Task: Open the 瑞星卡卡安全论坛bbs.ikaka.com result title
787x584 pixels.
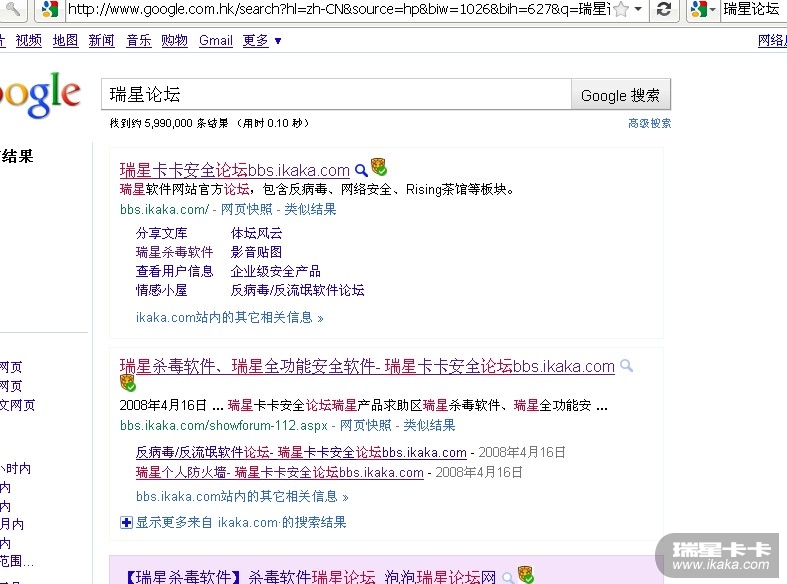Action: click(x=234, y=171)
